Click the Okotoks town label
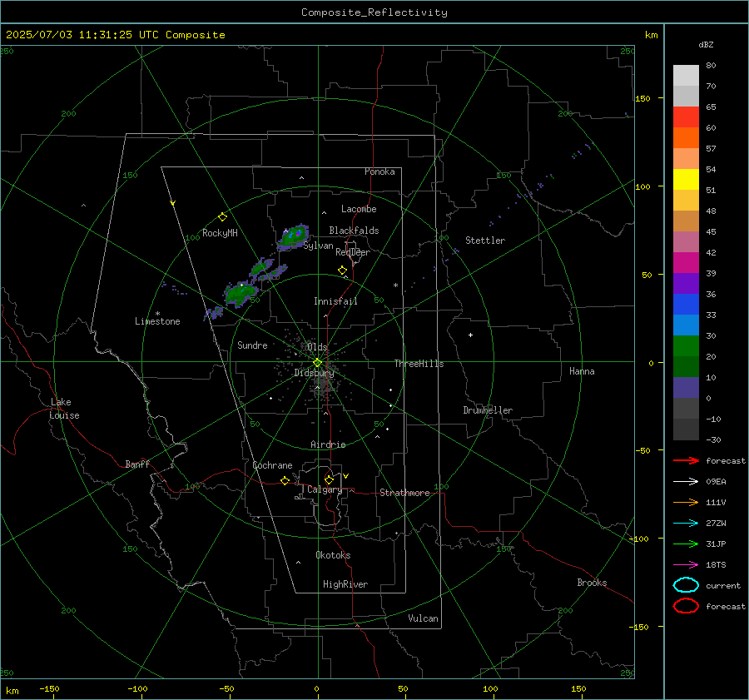This screenshot has height=700, width=749. [333, 555]
